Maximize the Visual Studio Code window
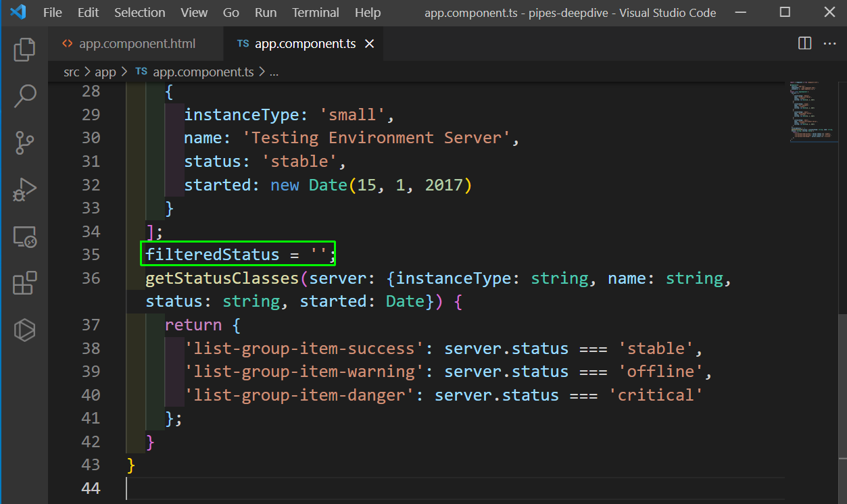 pyautogui.click(x=785, y=12)
